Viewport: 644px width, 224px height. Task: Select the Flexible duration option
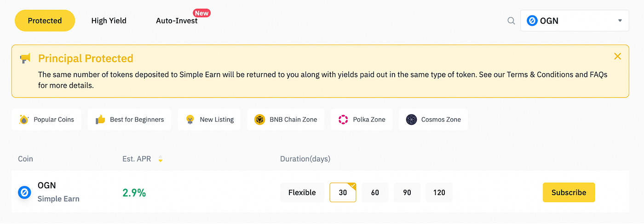click(x=302, y=192)
